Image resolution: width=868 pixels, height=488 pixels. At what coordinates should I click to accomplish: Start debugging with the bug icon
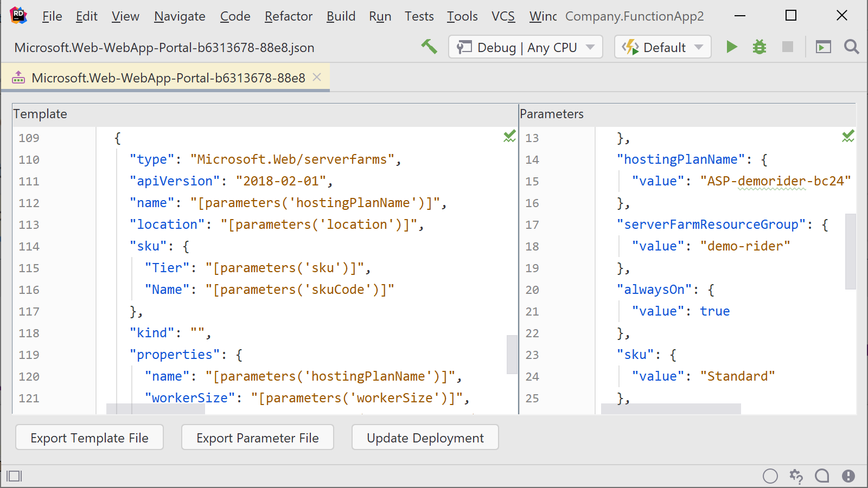759,47
